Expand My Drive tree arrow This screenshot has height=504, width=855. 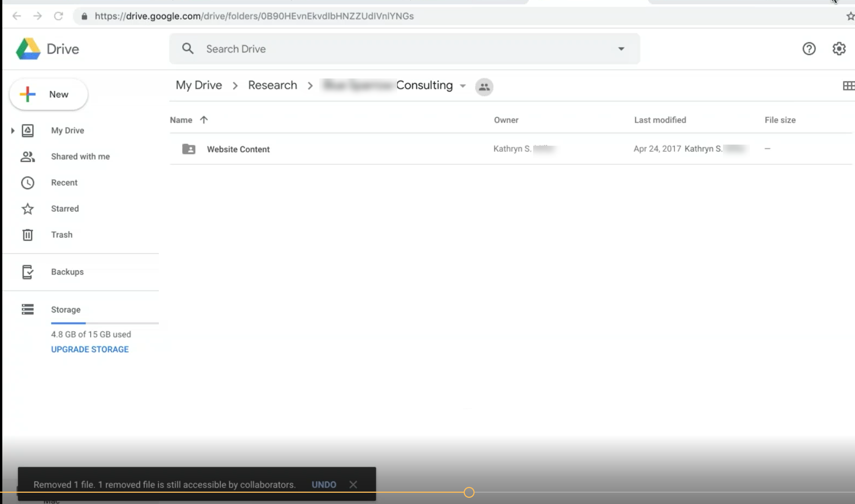point(13,130)
